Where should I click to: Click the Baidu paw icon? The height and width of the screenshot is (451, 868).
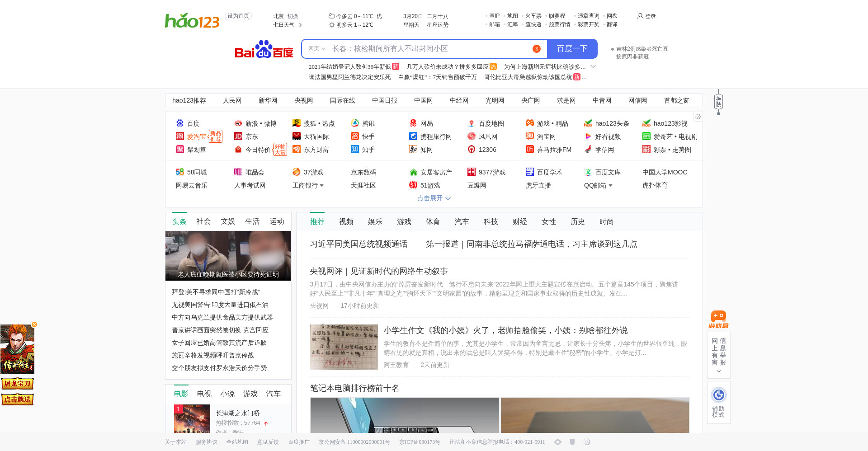pyautogui.click(x=180, y=123)
